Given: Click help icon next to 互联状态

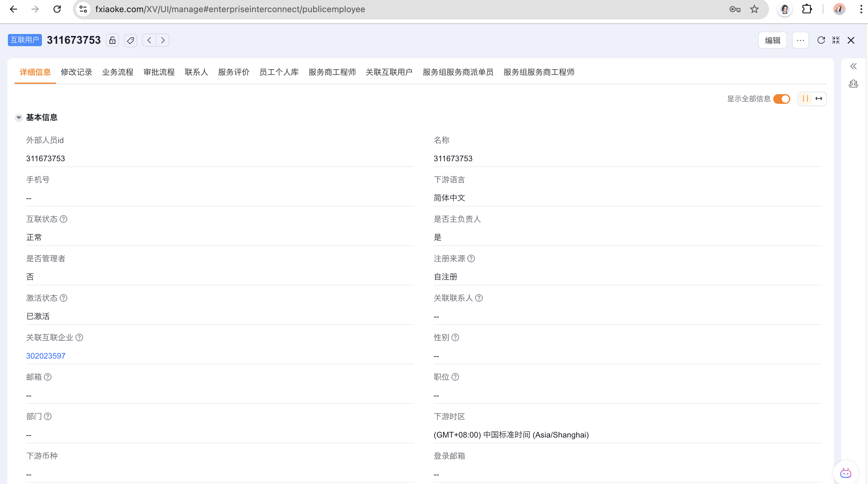Looking at the screenshot, I should tap(63, 219).
